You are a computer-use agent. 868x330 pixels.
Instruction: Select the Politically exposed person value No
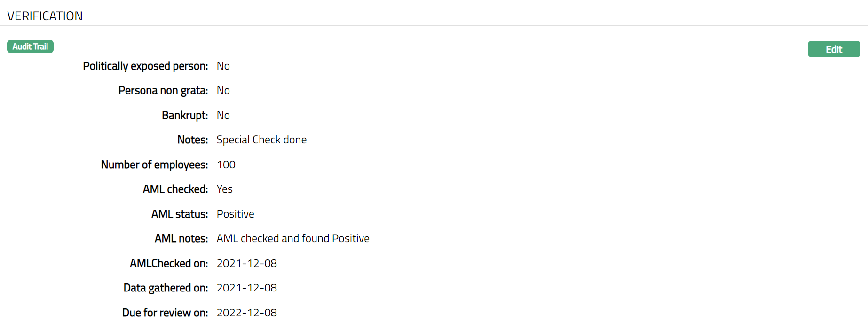click(223, 66)
